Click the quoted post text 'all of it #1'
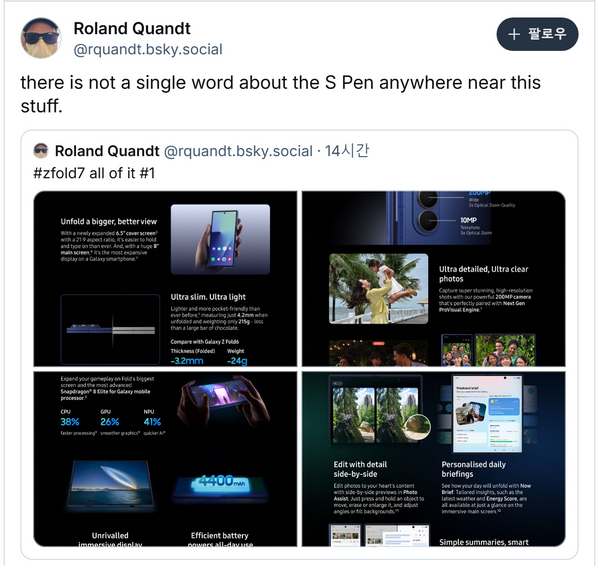 [x=122, y=173]
